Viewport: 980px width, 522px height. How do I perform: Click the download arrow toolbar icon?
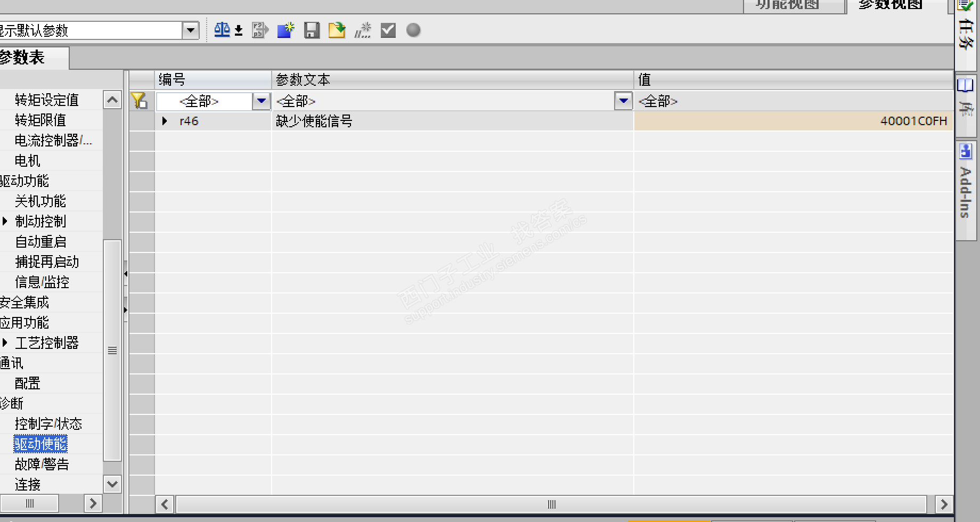pyautogui.click(x=239, y=30)
